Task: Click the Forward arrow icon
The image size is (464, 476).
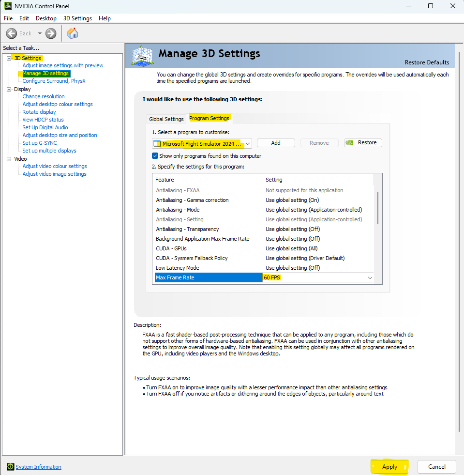Action: [51, 33]
